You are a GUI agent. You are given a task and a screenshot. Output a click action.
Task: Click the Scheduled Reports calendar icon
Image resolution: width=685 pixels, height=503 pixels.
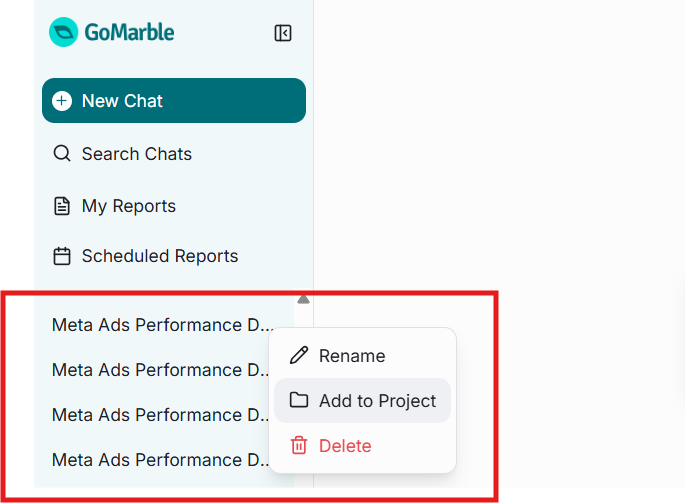[x=62, y=256]
